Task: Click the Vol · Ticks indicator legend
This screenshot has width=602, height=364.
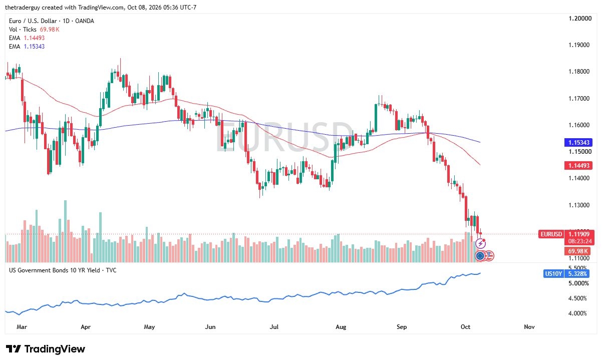Action: (x=23, y=30)
